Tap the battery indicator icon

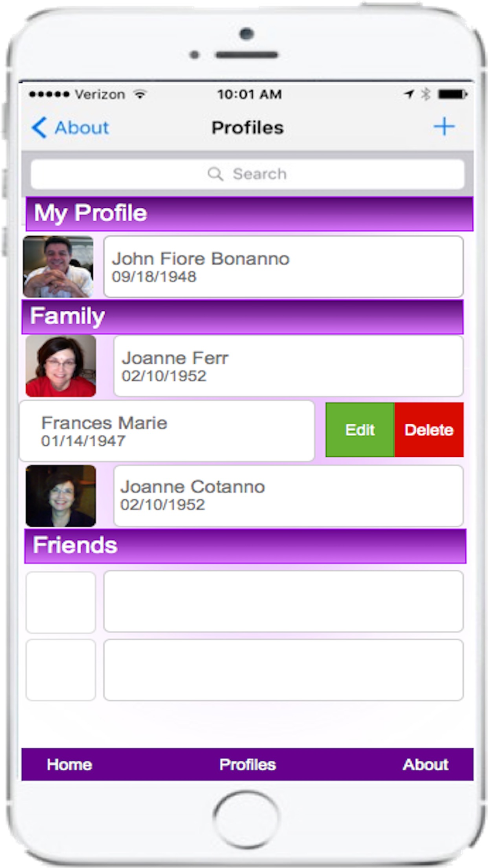[x=453, y=94]
